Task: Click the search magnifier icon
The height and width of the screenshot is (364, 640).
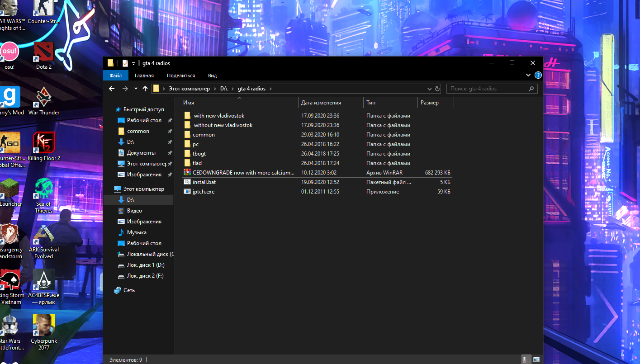Action: (x=532, y=89)
